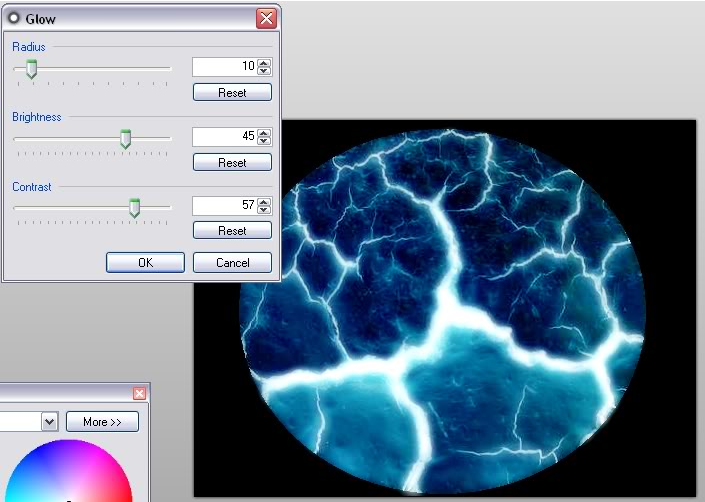The image size is (705, 502).
Task: Increase Contrast with the up spinner arrow
Action: click(264, 201)
